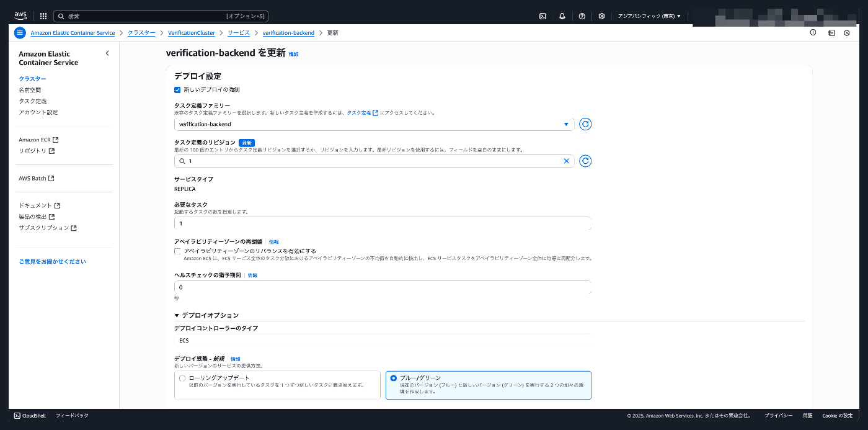This screenshot has height=430, width=868.
Task: Open CloudShell from the top bar icon
Action: coord(542,16)
